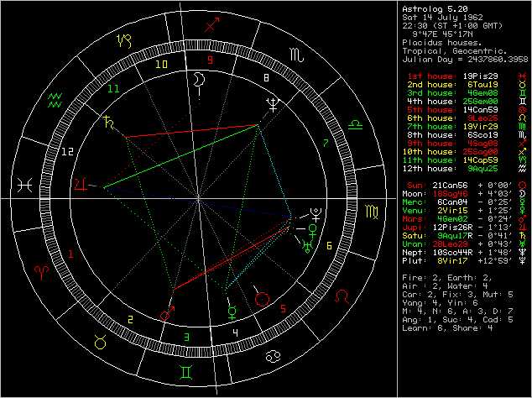Click the green Uranus symbol in the chart wheel
Viewport: 532px width, 398px height.
coord(307,246)
